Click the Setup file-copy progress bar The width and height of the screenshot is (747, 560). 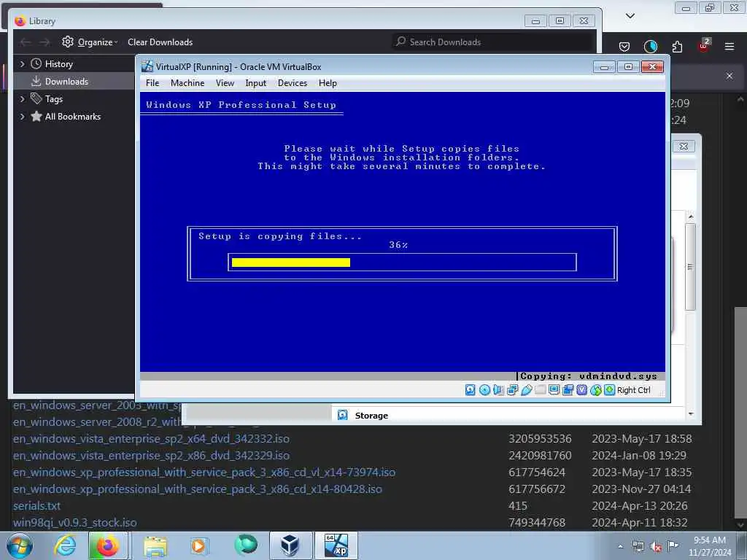click(x=402, y=262)
